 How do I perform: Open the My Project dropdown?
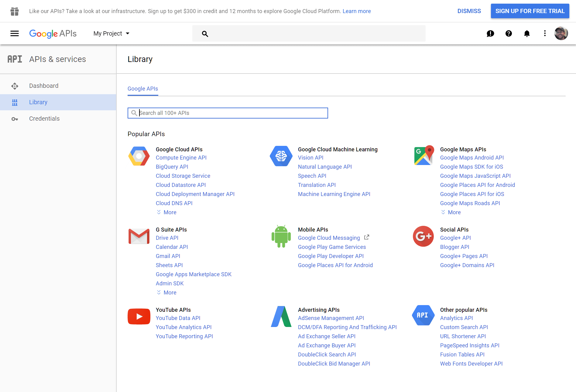coord(111,33)
